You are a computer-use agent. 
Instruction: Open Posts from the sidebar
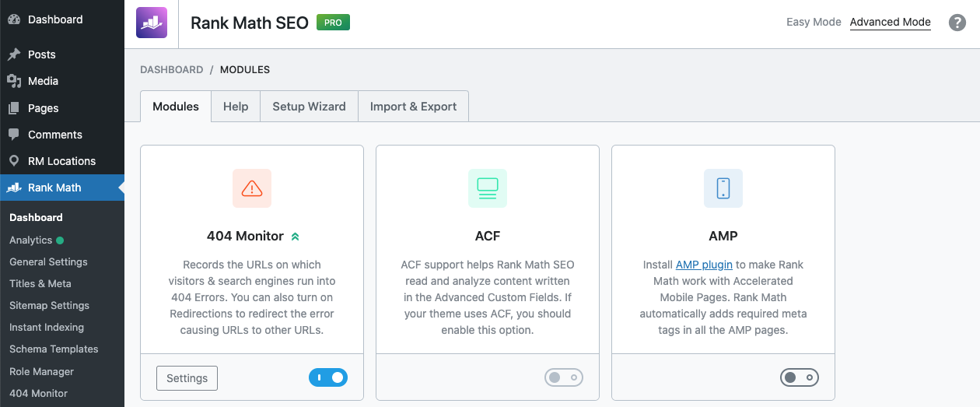point(41,54)
